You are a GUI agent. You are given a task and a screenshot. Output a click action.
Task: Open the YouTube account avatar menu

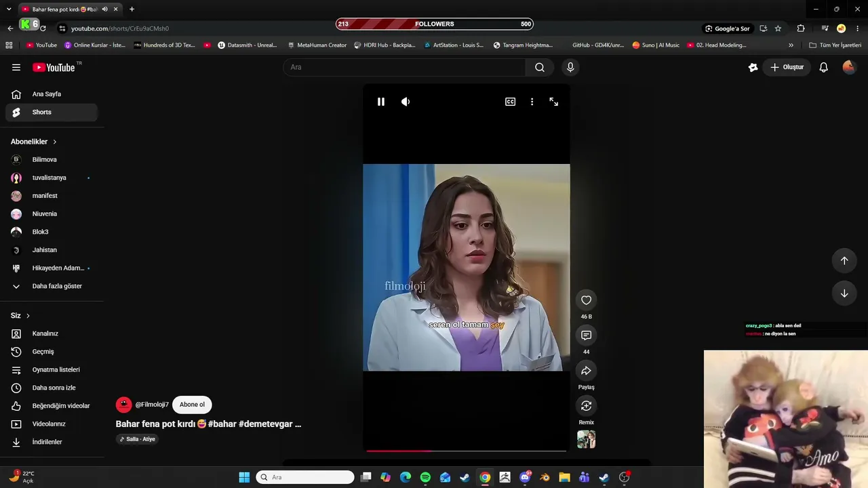tap(849, 67)
